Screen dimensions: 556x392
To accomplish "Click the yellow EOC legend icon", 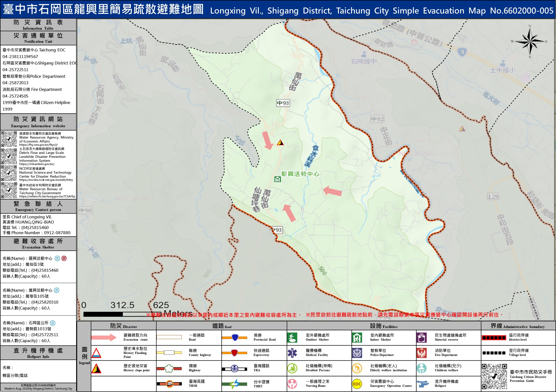I will click(x=357, y=384).
